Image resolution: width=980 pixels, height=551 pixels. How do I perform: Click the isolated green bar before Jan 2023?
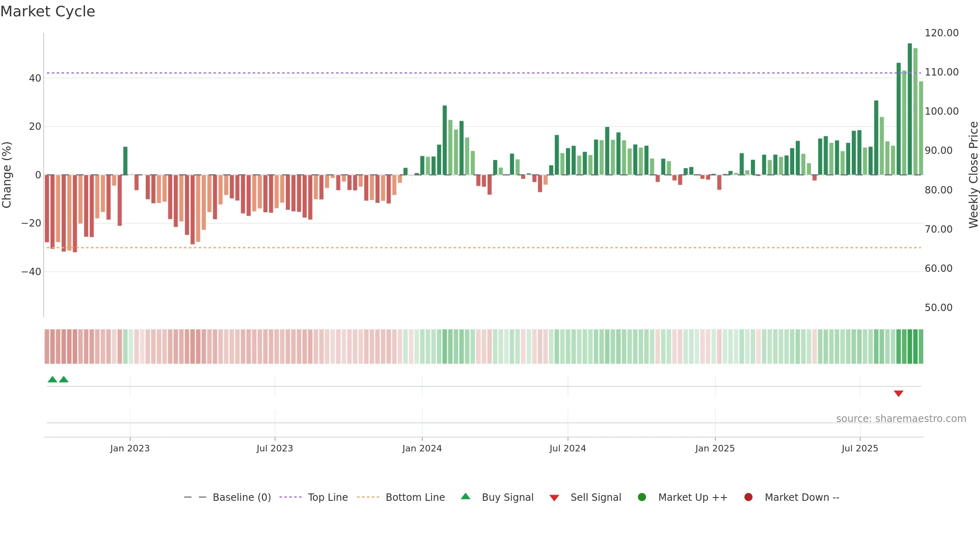pyautogui.click(x=125, y=161)
